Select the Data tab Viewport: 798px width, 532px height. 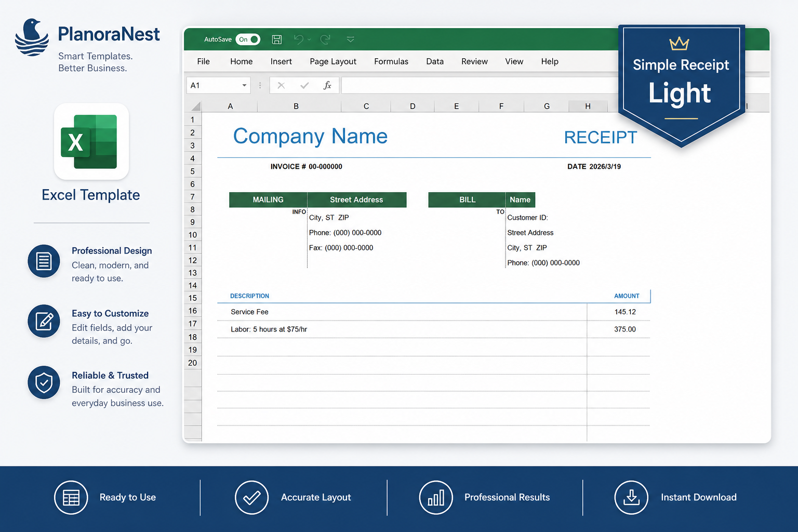[x=435, y=61]
